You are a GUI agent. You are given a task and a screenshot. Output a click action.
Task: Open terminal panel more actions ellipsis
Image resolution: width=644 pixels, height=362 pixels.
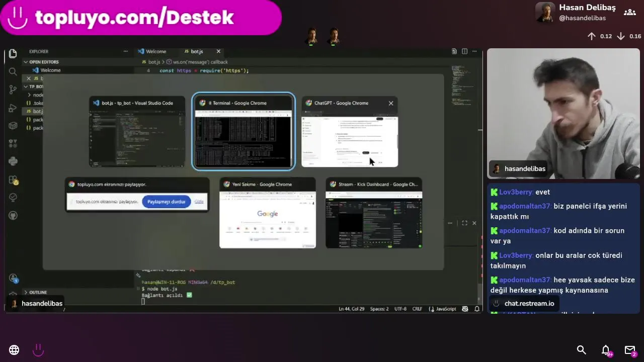click(450, 223)
